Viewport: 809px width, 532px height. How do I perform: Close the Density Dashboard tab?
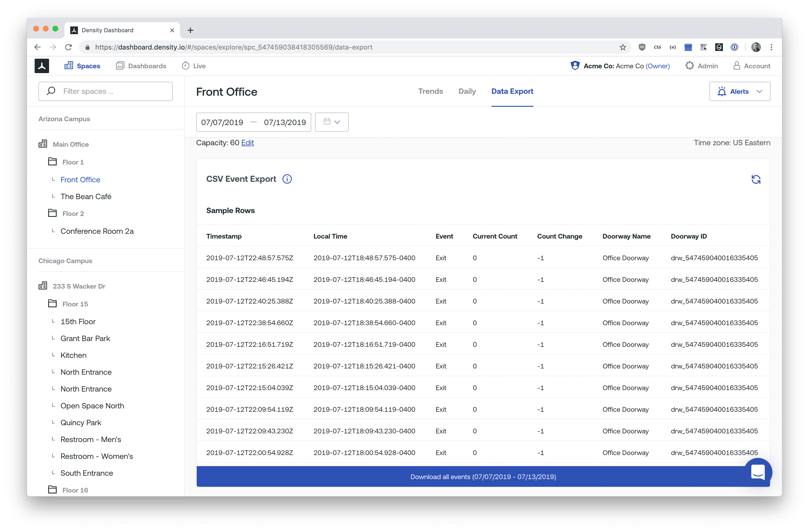tap(172, 30)
